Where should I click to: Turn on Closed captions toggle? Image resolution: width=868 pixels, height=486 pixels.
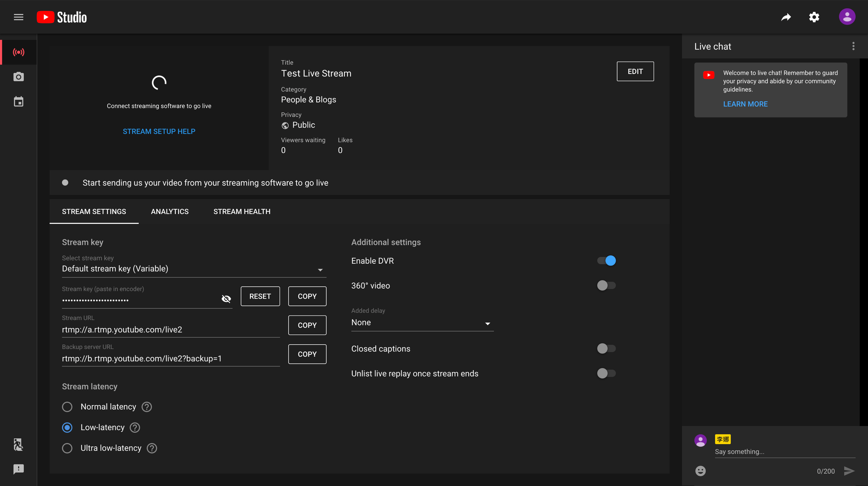[x=606, y=348]
